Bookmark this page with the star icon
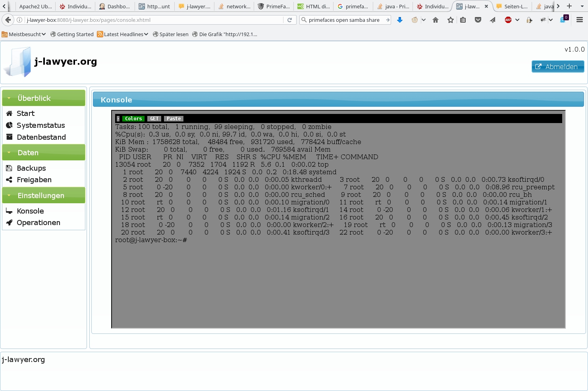This screenshot has width=588, height=391. [x=451, y=20]
